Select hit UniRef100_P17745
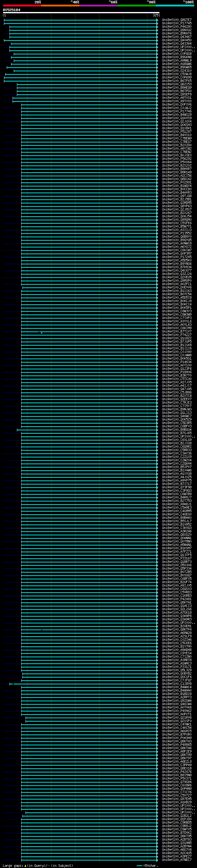This screenshot has width=197, height=868. (x=177, y=23)
